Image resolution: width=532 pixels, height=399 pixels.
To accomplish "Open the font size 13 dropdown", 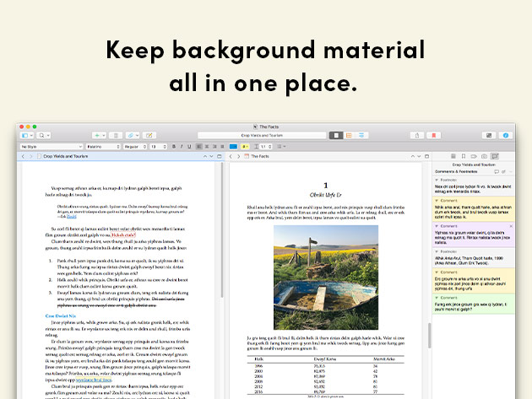I will (x=158, y=147).
